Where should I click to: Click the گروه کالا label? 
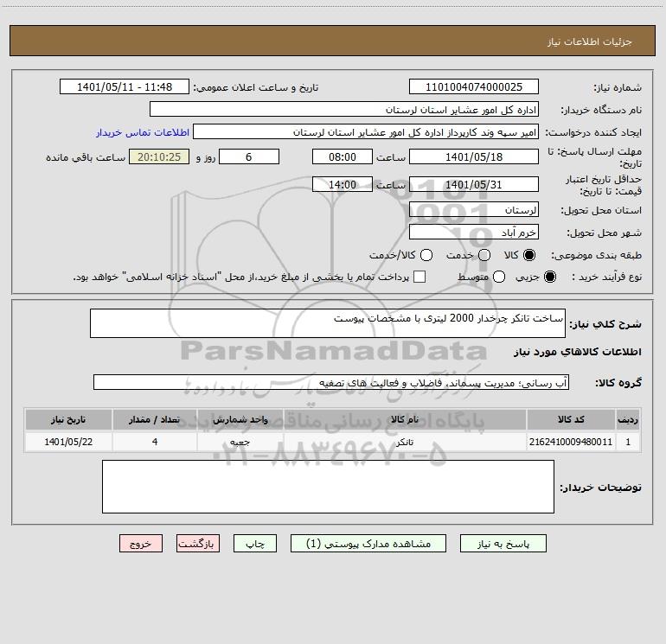point(618,383)
